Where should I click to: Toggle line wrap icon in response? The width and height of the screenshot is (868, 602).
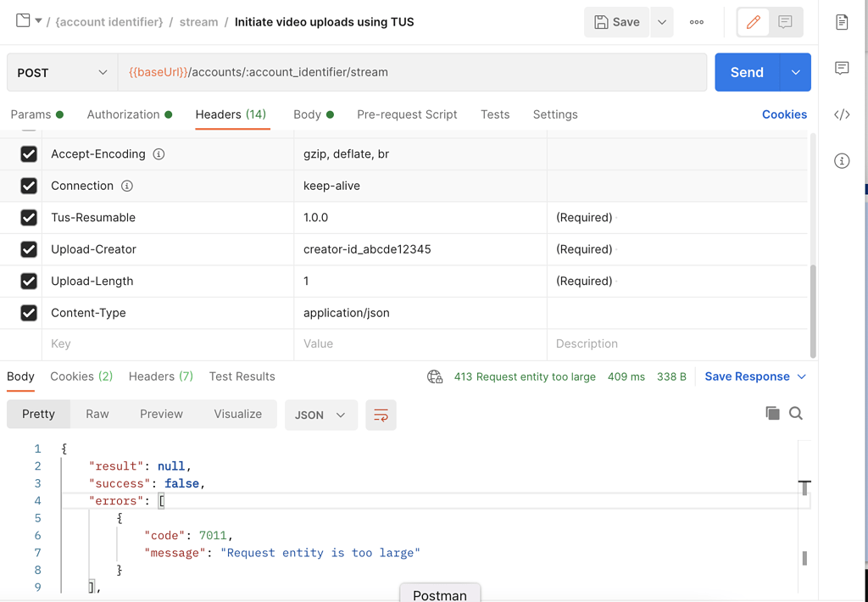[x=381, y=415]
